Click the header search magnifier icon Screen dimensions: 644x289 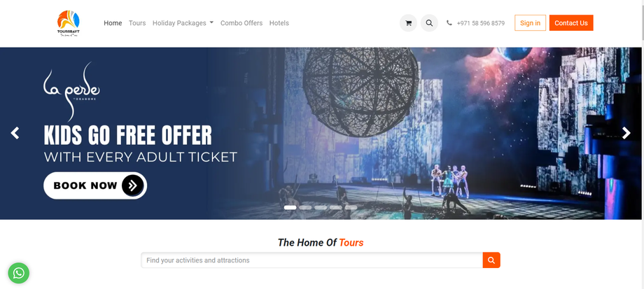pyautogui.click(x=429, y=23)
